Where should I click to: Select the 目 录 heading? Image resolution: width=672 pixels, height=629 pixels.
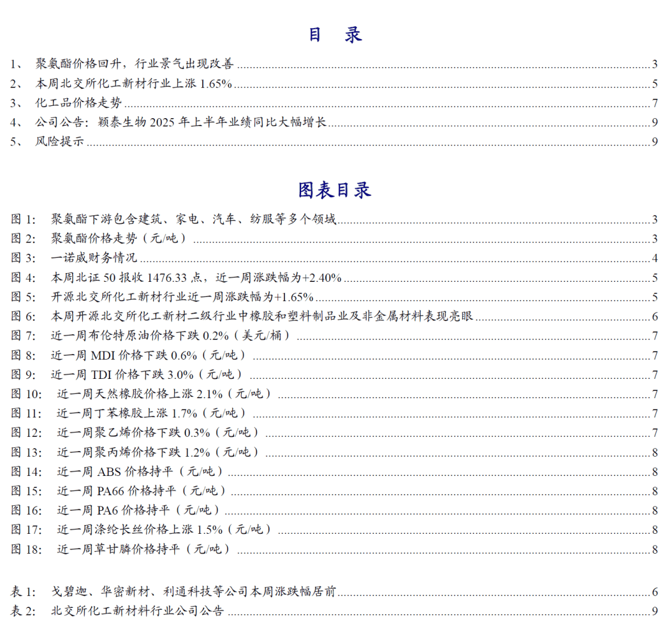coord(335,34)
